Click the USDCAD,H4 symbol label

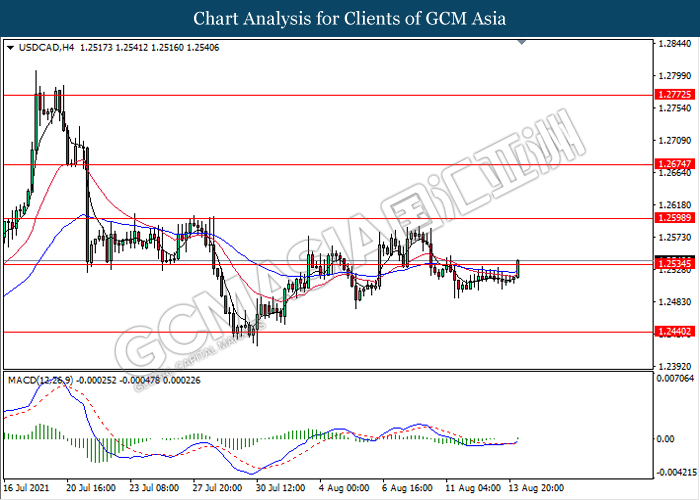tap(46, 48)
